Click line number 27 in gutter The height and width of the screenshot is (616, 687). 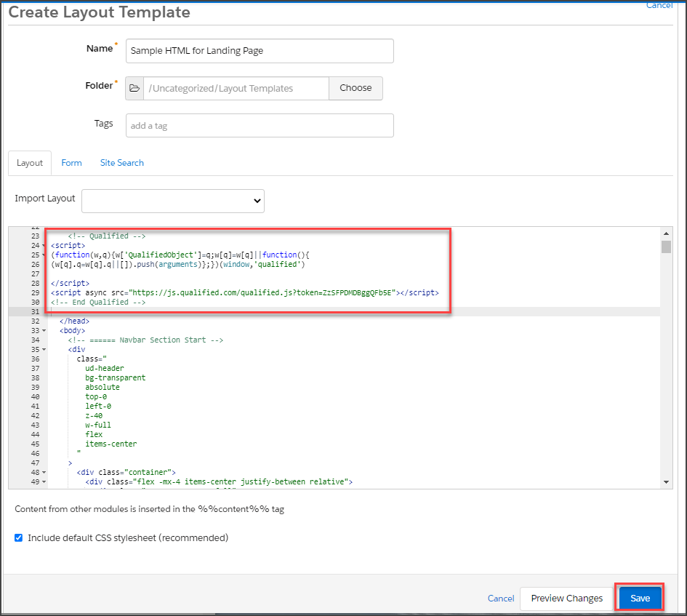click(x=35, y=274)
